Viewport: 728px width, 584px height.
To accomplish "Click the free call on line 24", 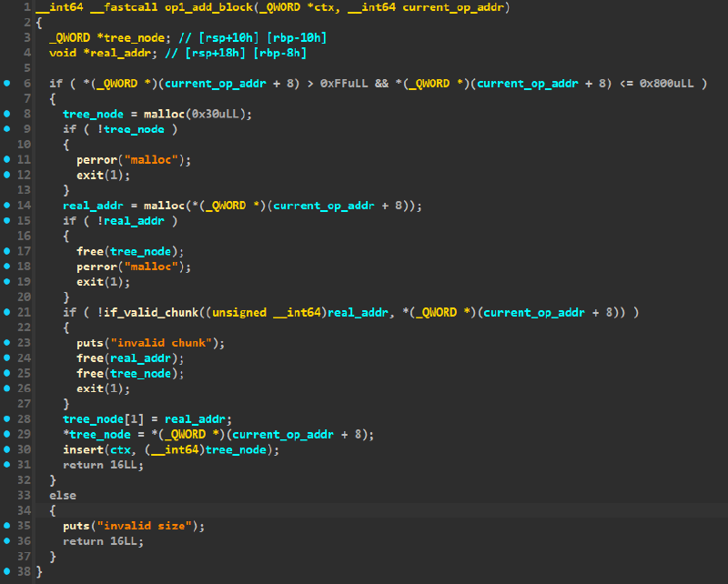I will [x=90, y=358].
